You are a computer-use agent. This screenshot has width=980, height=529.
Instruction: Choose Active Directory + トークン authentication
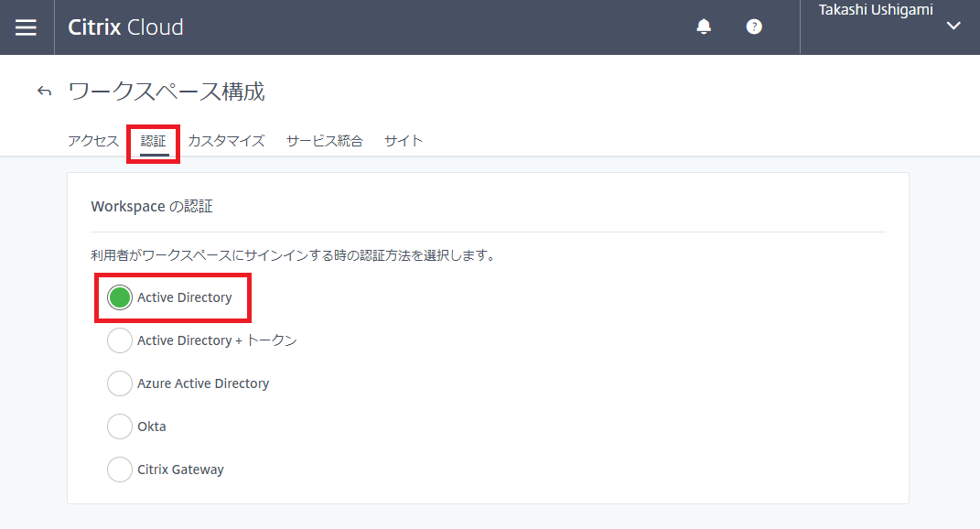click(x=119, y=340)
